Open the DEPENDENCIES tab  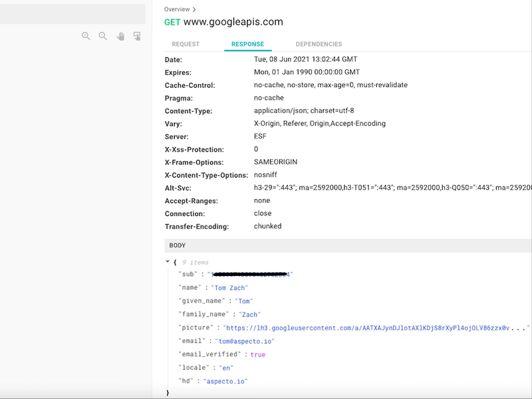319,44
